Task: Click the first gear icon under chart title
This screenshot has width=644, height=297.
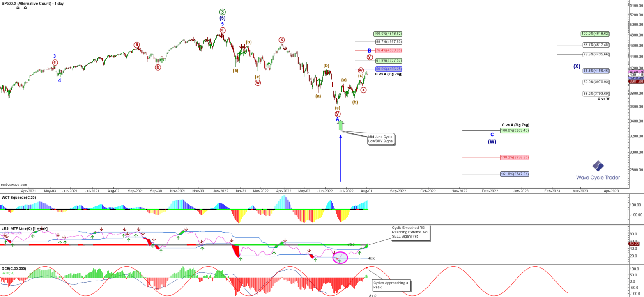Action: (x=18, y=8)
